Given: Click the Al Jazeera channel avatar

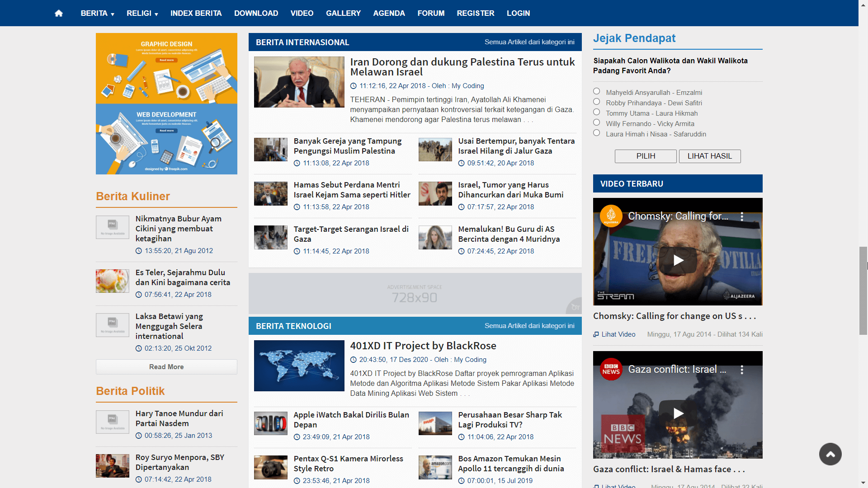Looking at the screenshot, I should click(x=611, y=216).
